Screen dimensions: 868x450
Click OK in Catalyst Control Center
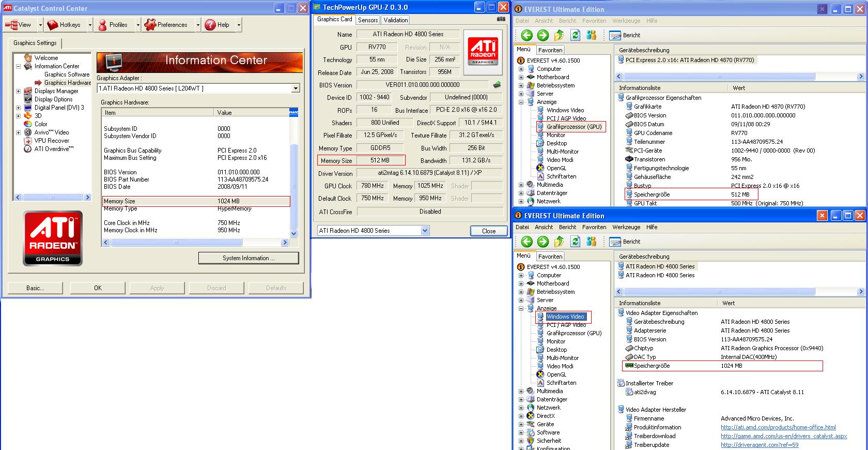click(x=98, y=288)
